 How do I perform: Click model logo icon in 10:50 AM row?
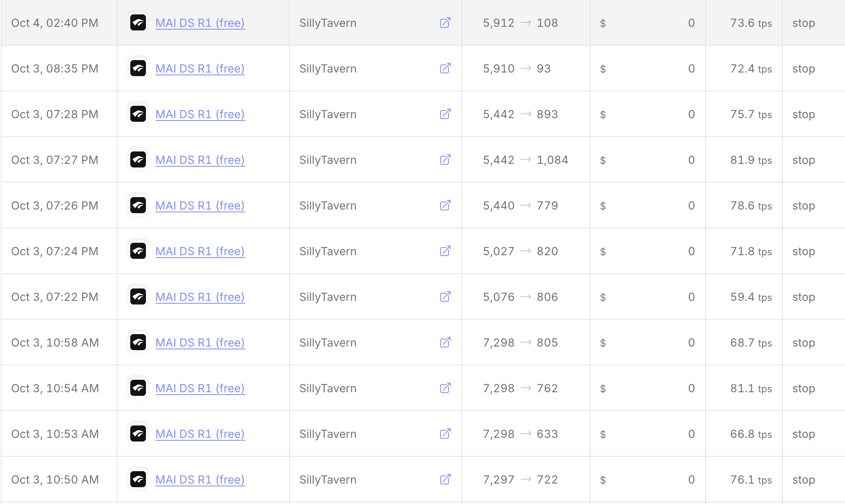[x=138, y=480]
